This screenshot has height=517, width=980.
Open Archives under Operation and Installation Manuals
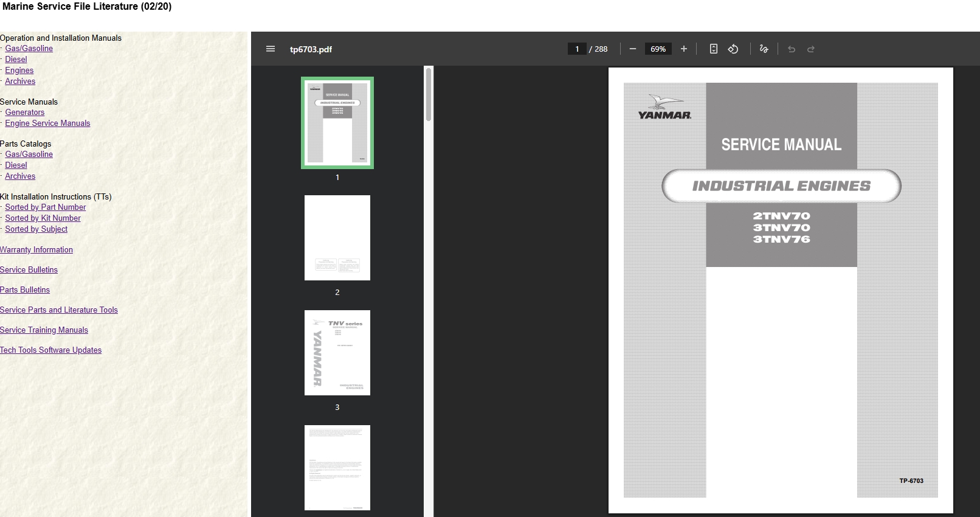click(20, 82)
